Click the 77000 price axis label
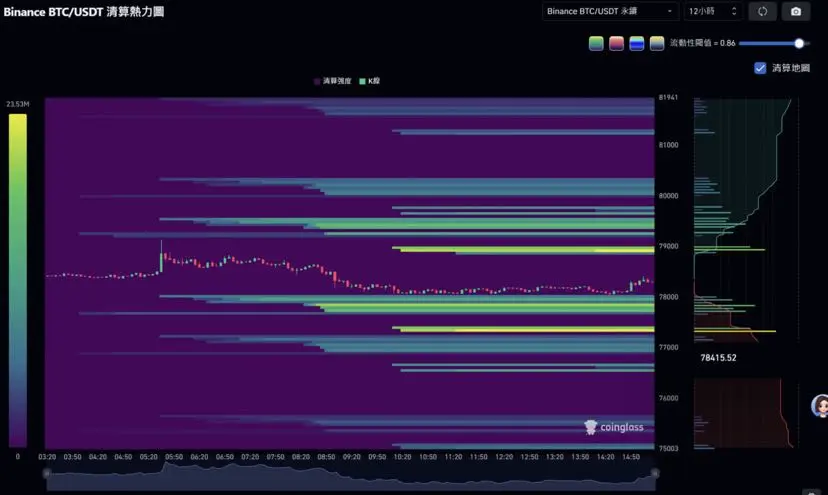This screenshot has width=828, height=495. coord(669,347)
